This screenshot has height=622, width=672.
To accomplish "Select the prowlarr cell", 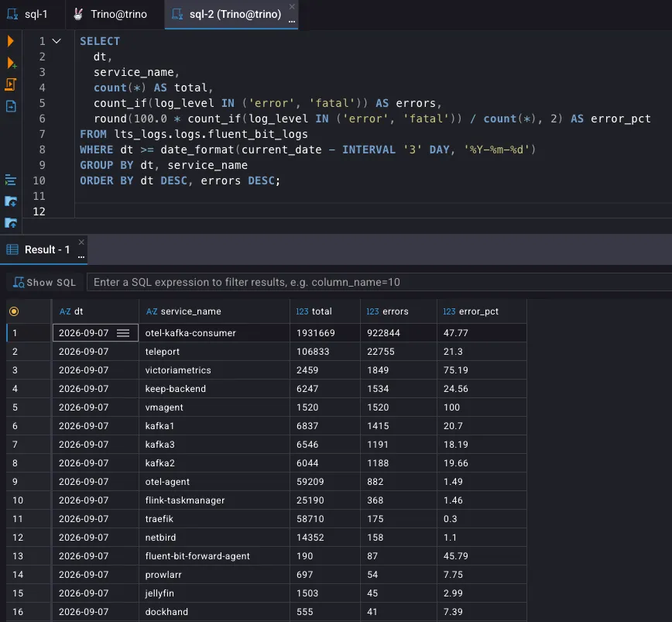I will coord(214,575).
